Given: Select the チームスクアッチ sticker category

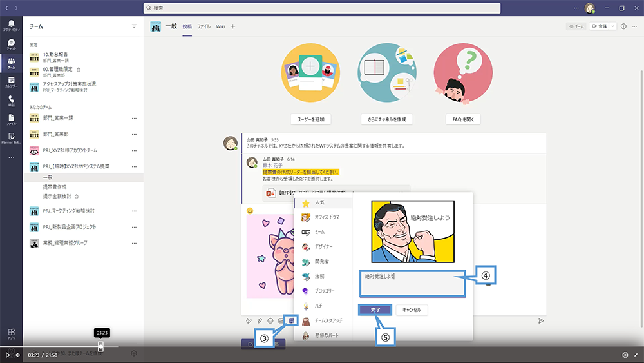Looking at the screenshot, I should click(323, 320).
